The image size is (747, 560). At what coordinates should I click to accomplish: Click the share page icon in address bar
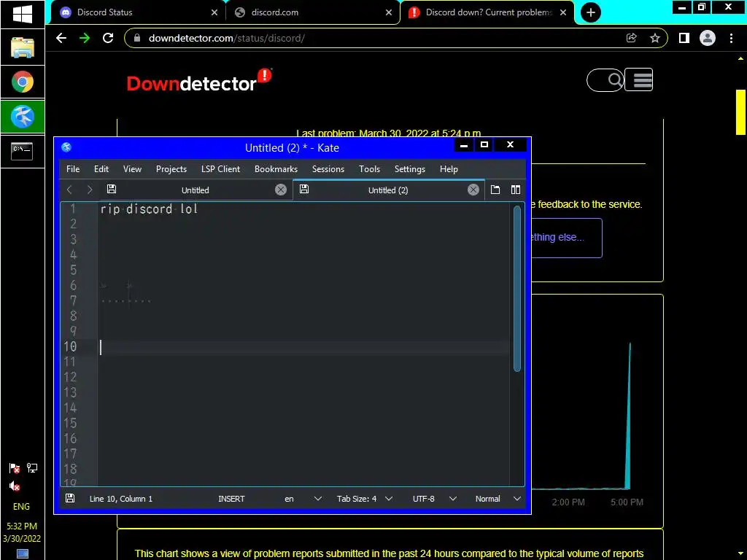coord(631,38)
